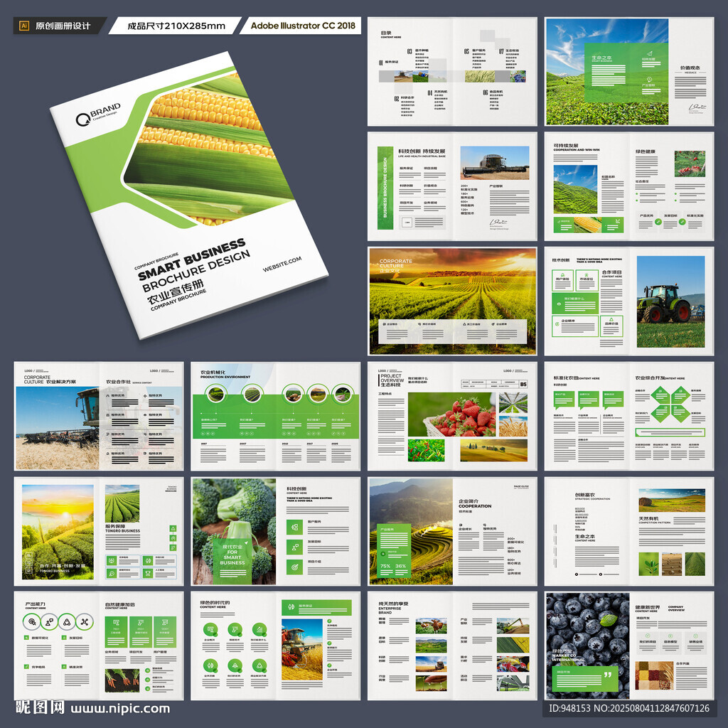Click the 健康新世界 heading

point(647,607)
